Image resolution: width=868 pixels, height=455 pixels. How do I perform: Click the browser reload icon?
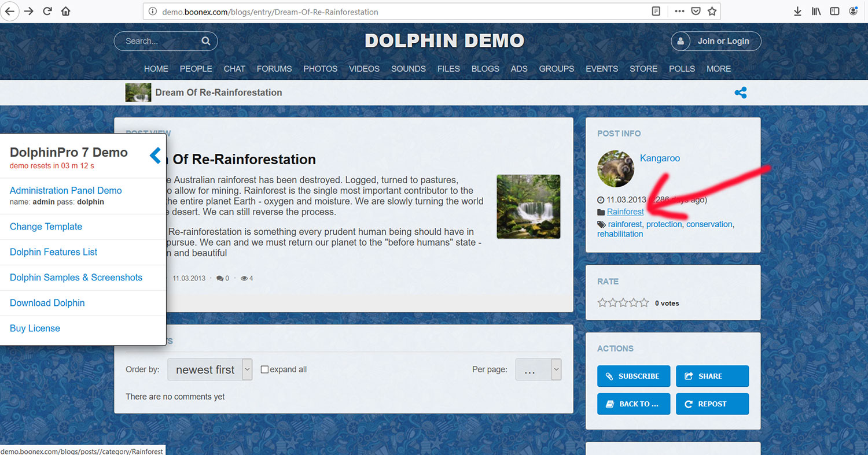pyautogui.click(x=47, y=11)
